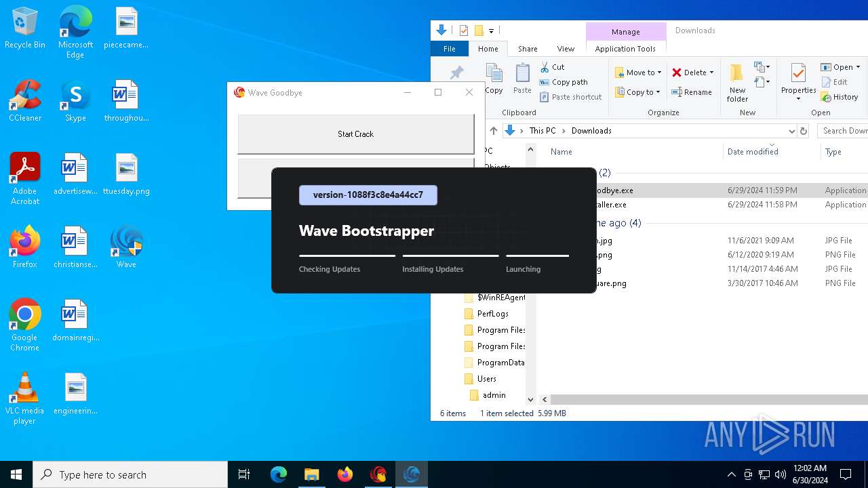Click taskbar search box
The image size is (868, 488).
(x=130, y=474)
